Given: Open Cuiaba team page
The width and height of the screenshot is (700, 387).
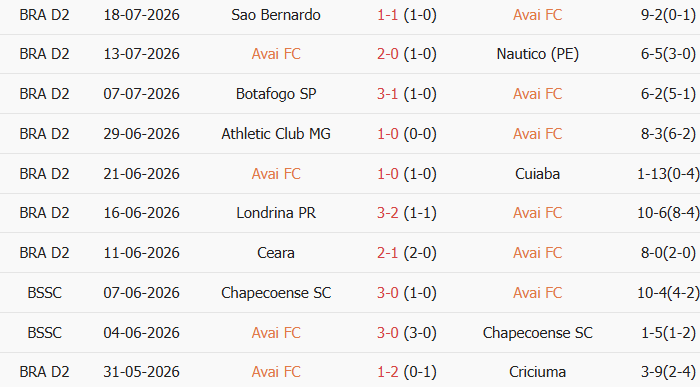Looking at the screenshot, I should (538, 174).
